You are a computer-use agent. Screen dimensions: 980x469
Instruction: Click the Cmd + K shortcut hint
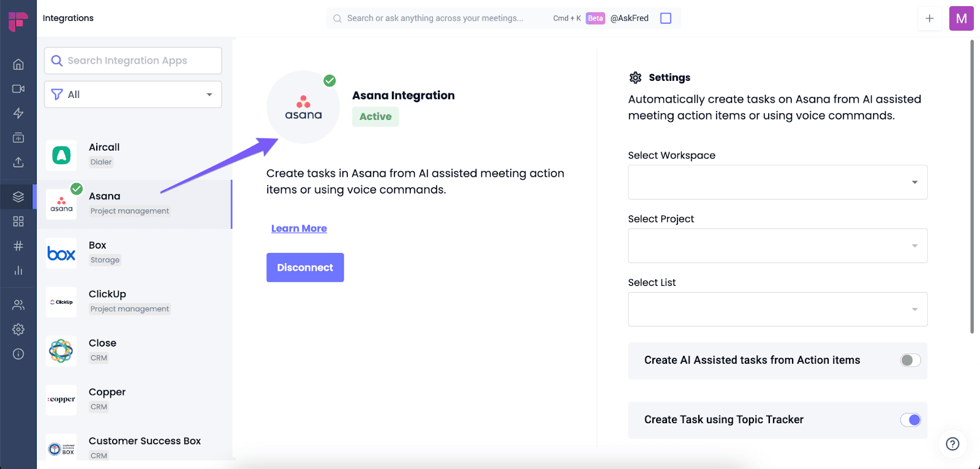coord(567,18)
